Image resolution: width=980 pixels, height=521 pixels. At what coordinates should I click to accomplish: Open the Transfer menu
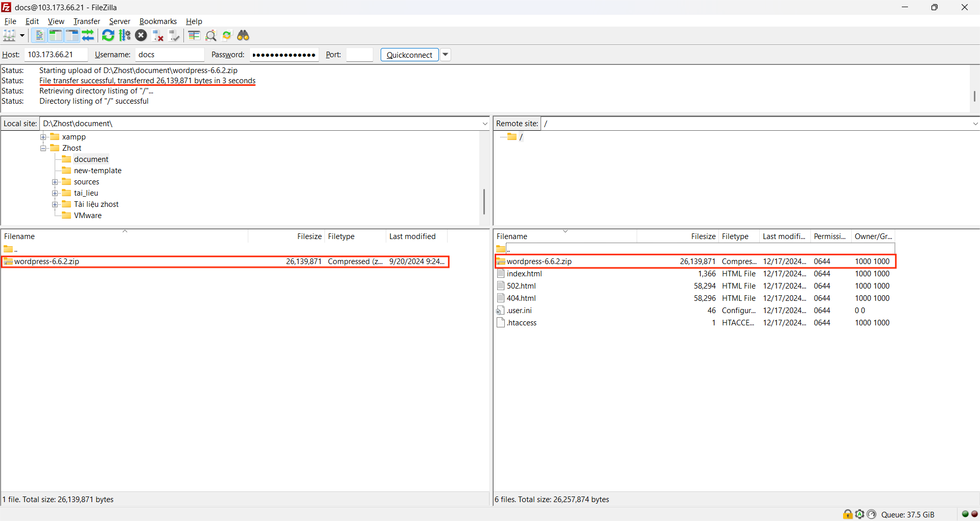tap(86, 21)
